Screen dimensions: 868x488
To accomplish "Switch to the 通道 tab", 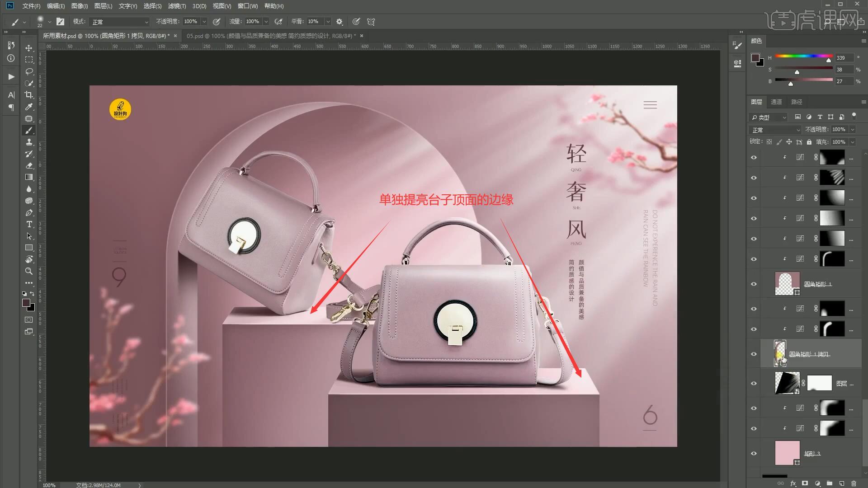I will point(776,102).
